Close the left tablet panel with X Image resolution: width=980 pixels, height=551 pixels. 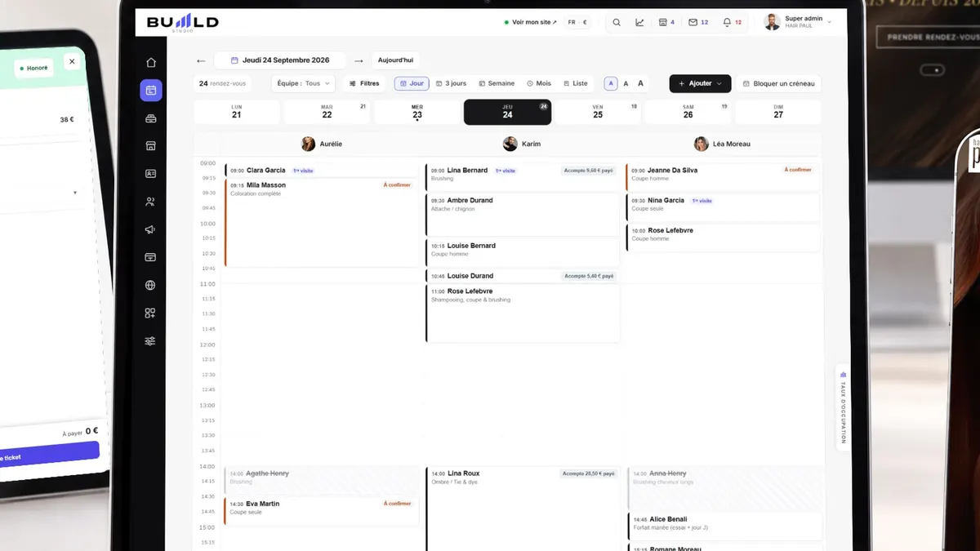[x=72, y=61]
